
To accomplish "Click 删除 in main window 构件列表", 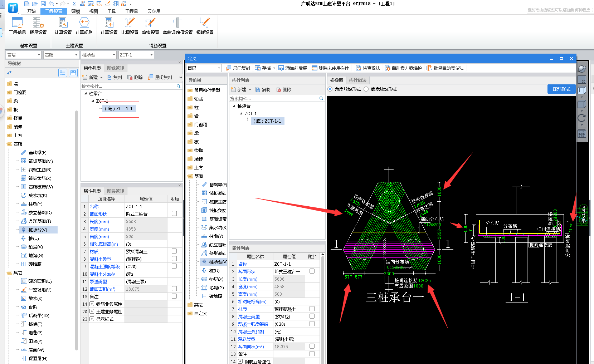I will click(x=135, y=77).
